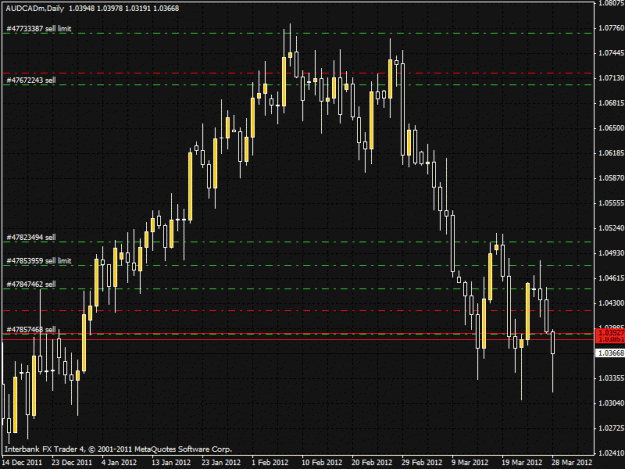Click the 1.03040 price scale value

coord(611,403)
